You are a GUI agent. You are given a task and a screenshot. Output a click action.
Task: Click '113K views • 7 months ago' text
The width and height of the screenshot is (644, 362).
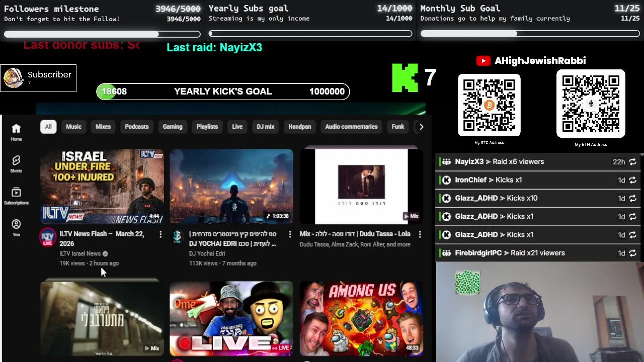(223, 263)
